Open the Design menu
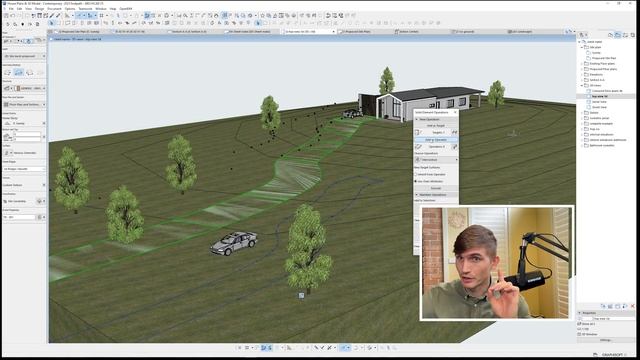This screenshot has width=640, height=360. (x=39, y=9)
